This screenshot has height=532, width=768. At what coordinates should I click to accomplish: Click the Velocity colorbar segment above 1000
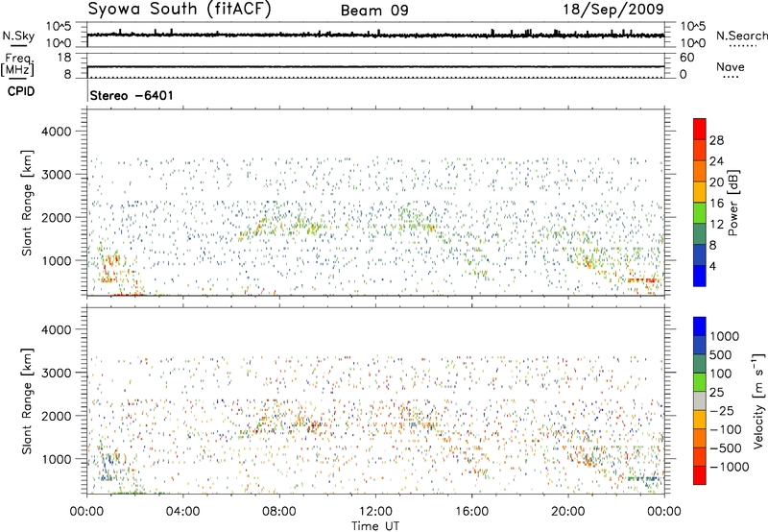click(700, 326)
